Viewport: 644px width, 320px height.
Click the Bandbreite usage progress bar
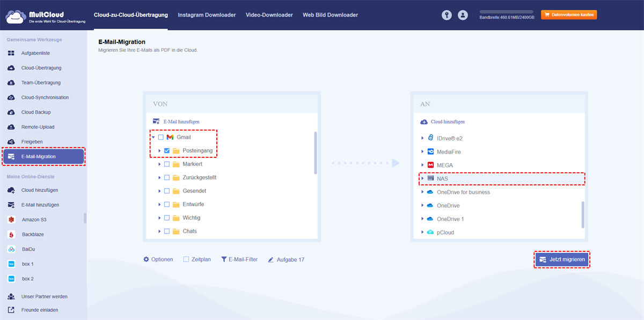(507, 11)
